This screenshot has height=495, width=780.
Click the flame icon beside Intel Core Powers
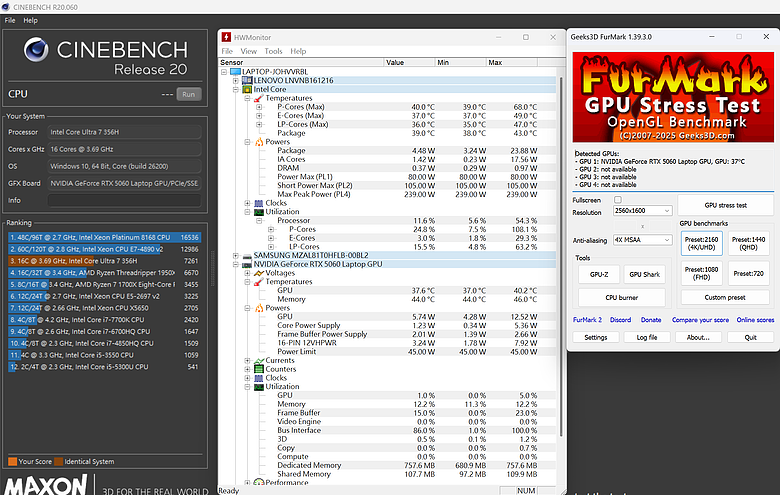[x=259, y=142]
